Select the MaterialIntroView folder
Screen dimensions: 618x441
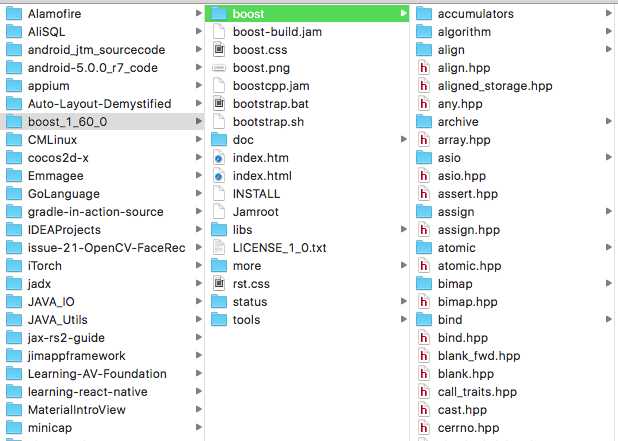pos(102,409)
